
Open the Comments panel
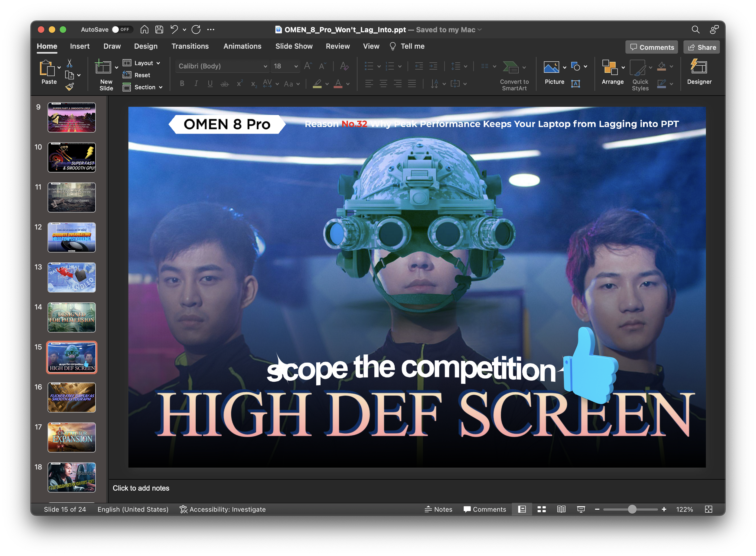tap(651, 47)
